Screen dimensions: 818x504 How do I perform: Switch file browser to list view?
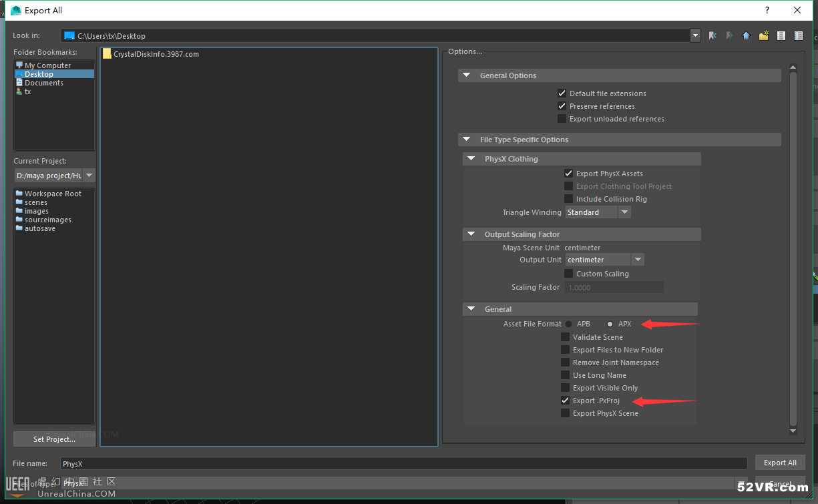[781, 35]
